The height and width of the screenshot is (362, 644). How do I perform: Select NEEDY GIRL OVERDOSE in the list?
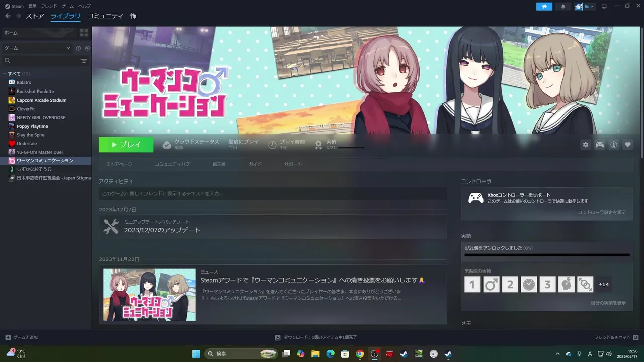click(x=41, y=117)
